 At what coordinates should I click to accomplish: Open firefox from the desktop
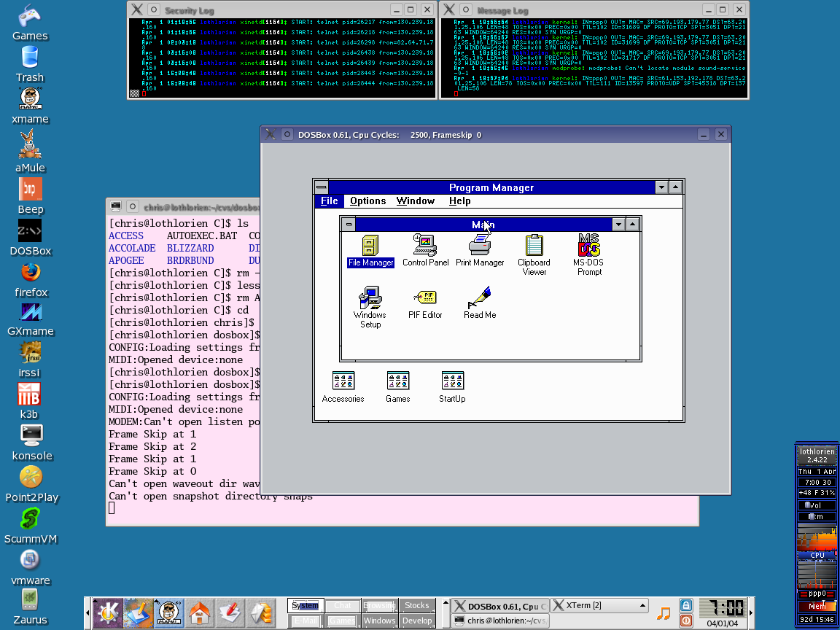(x=31, y=279)
